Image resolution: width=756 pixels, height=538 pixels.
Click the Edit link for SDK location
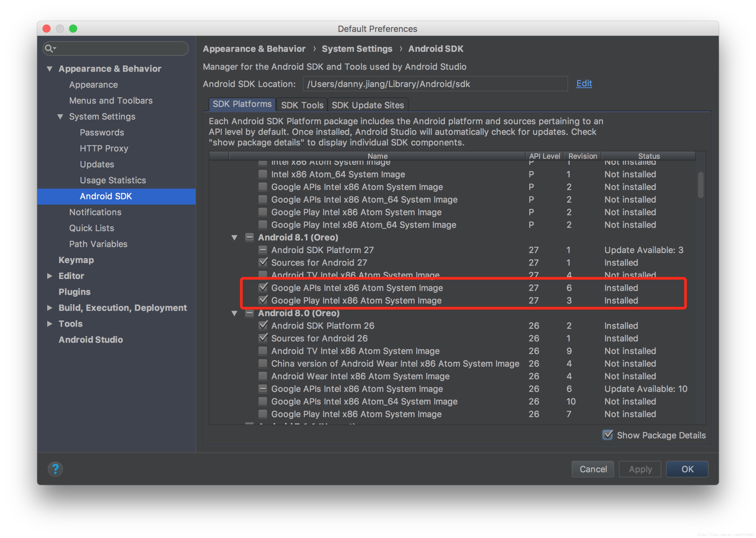584,84
